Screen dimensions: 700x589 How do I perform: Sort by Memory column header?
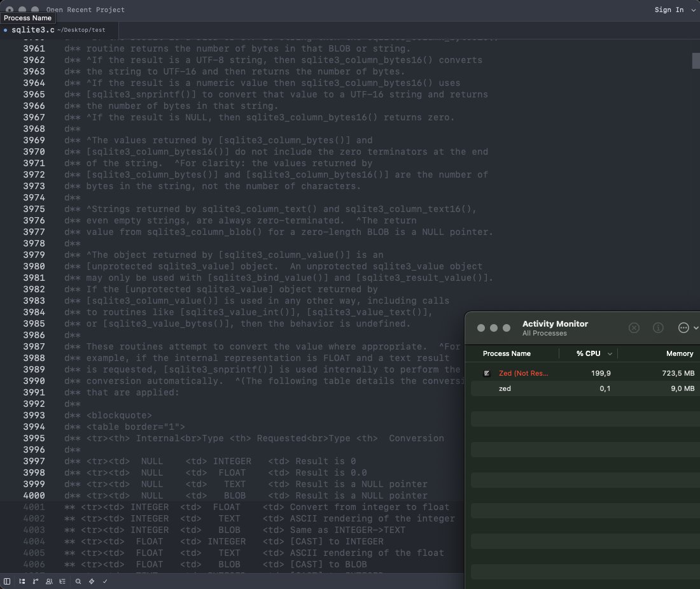pyautogui.click(x=680, y=353)
